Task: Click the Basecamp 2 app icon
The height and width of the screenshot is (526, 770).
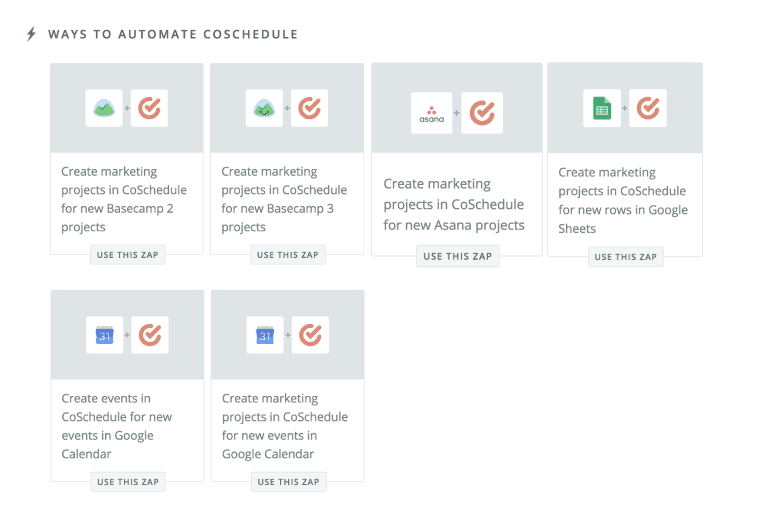Action: pos(105,108)
